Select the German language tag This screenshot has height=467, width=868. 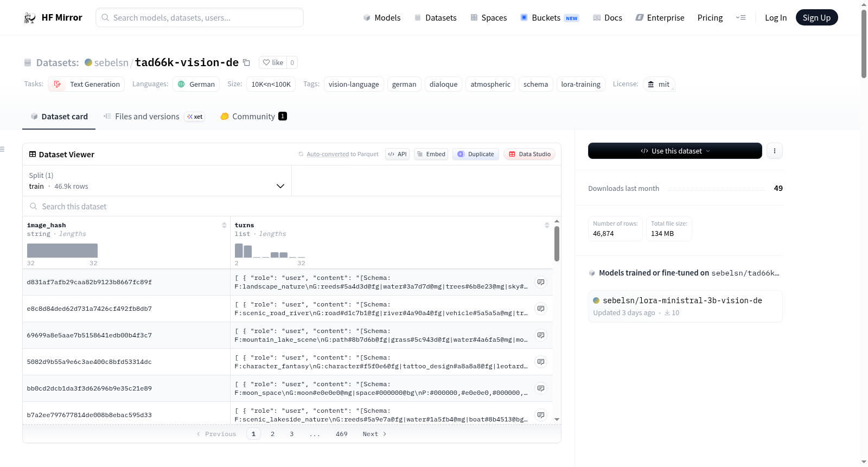(196, 84)
